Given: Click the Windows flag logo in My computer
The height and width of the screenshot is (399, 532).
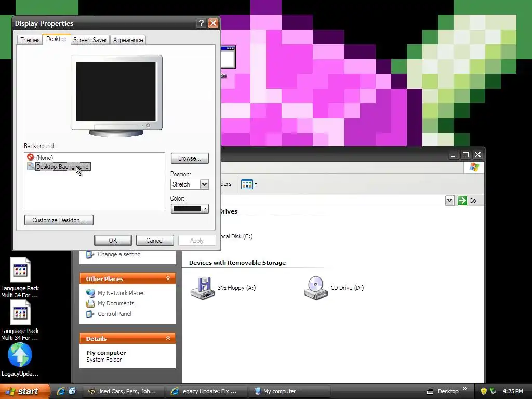Looking at the screenshot, I should (474, 167).
